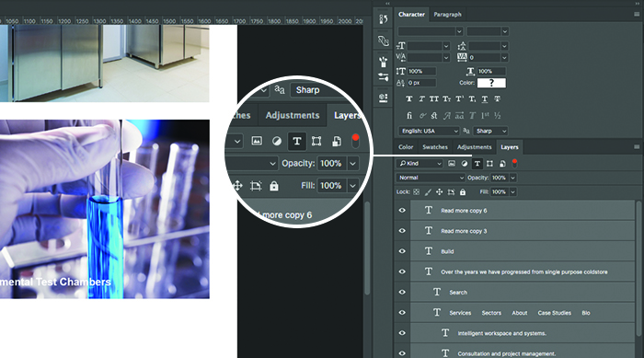Open the Fill slider arrow
Image resolution: width=644 pixels, height=358 pixels.
click(x=512, y=192)
